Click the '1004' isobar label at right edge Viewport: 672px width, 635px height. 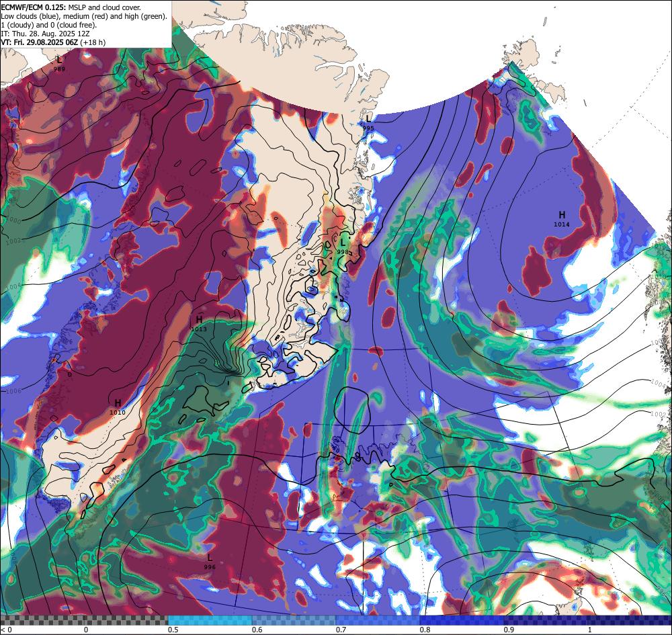pos(659,384)
